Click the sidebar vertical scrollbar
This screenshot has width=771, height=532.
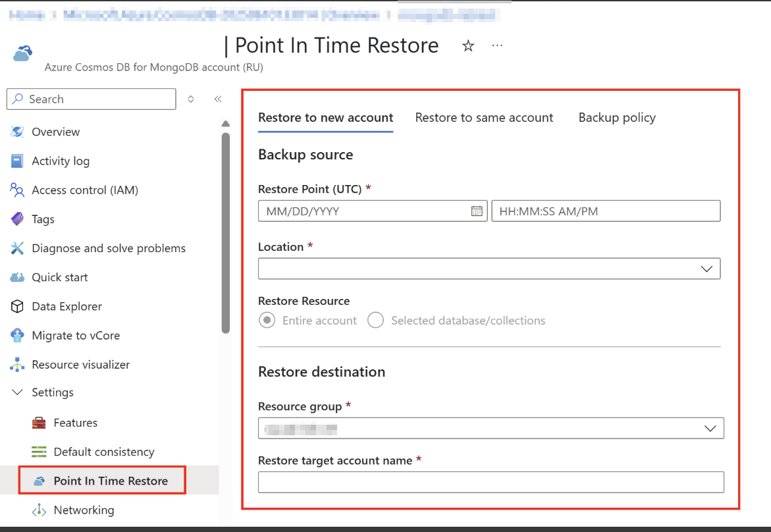pyautogui.click(x=226, y=234)
